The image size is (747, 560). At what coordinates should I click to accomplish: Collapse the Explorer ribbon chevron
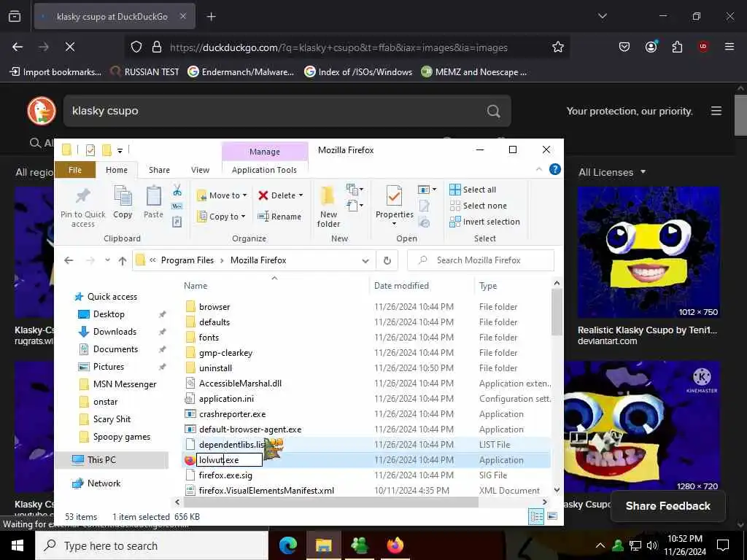539,169
